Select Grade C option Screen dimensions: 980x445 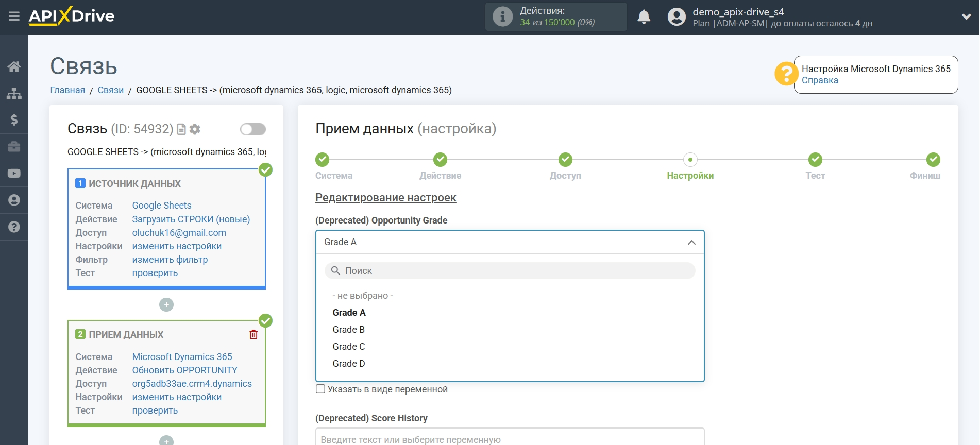pos(349,347)
